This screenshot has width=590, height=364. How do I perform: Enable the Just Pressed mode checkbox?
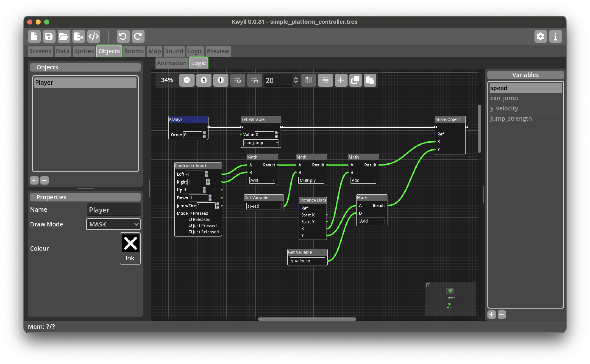[x=190, y=226]
